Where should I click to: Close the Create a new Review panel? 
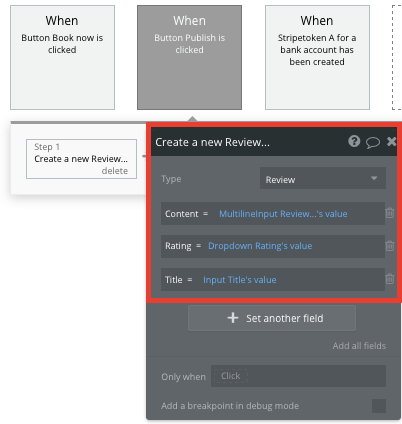[391, 142]
